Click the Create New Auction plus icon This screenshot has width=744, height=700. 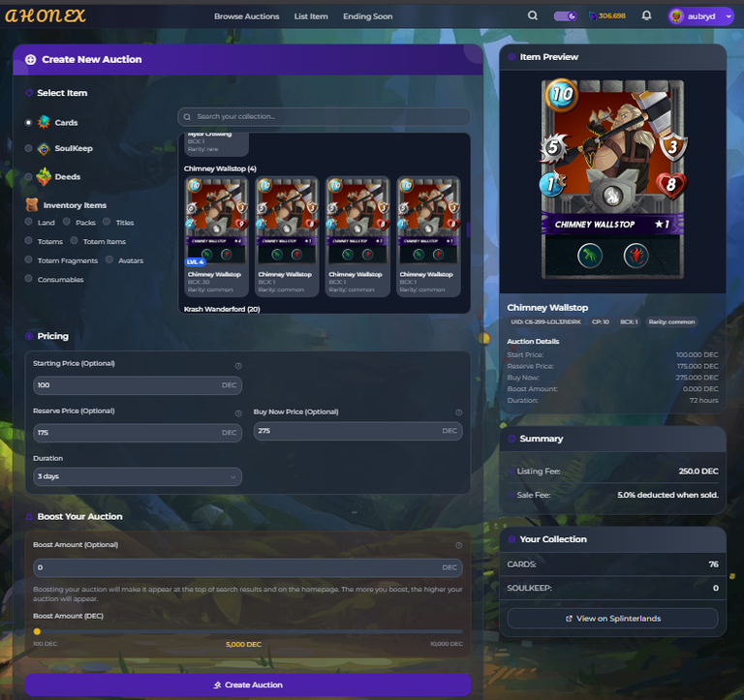tap(31, 60)
